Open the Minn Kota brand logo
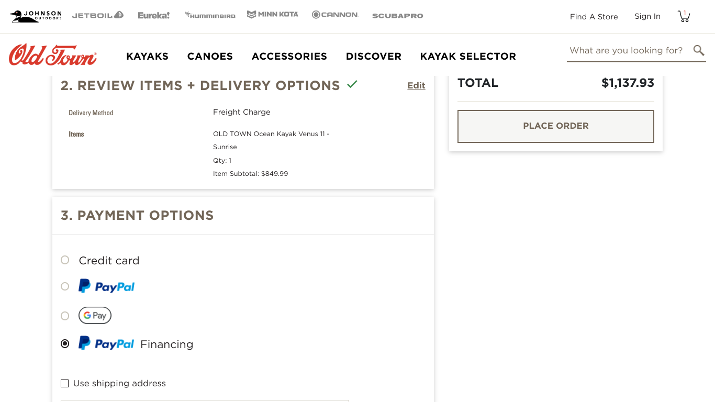 point(273,15)
